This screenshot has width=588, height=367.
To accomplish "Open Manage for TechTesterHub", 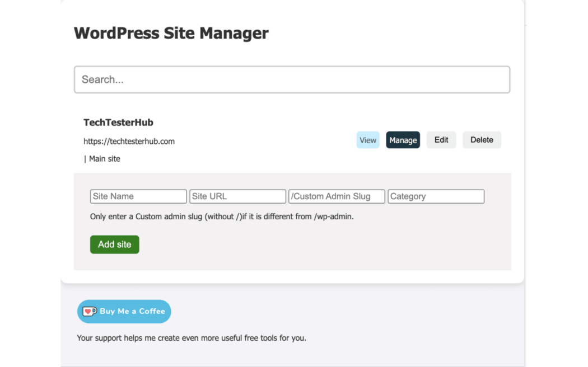I will 403,140.
